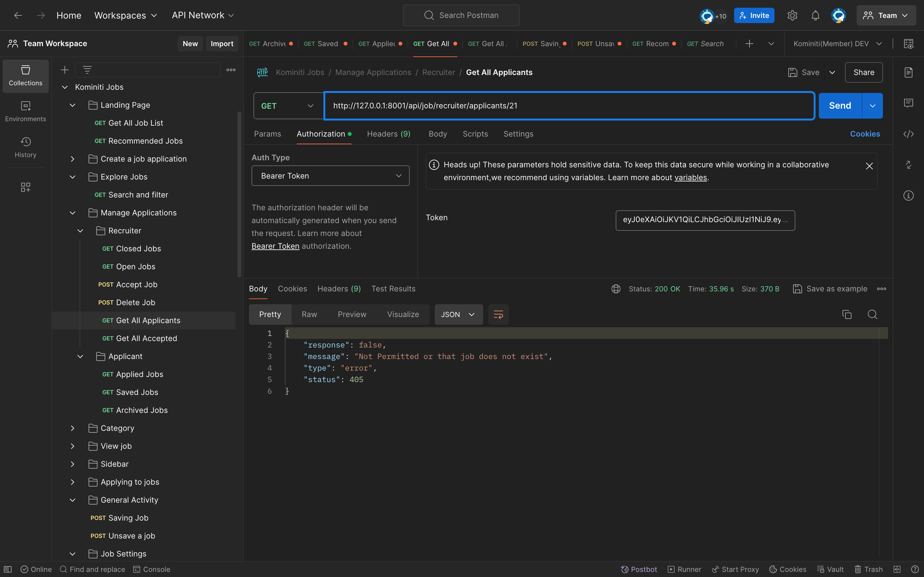Switch to the Raw response view
924x577 pixels.
(x=309, y=314)
